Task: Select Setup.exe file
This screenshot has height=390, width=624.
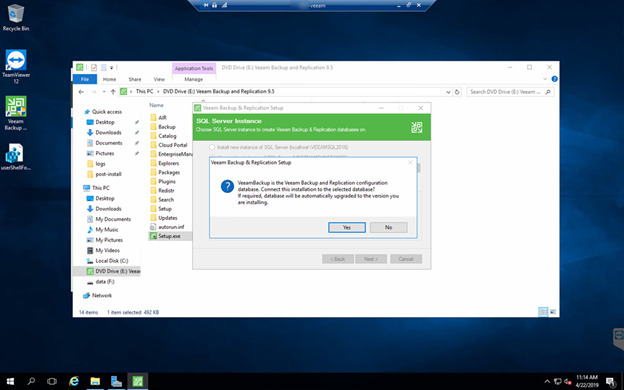Action: tap(170, 236)
